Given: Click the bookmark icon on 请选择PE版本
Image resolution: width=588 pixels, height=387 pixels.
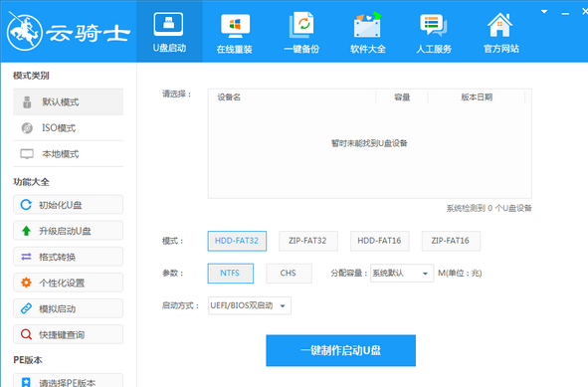Looking at the screenshot, I should click(26, 382).
